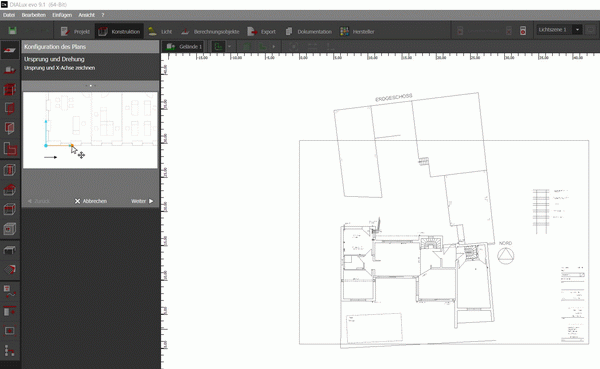Viewport: 600px width, 369px height.
Task: Click the ERDGESCHOSS label on the plan
Action: (x=394, y=97)
